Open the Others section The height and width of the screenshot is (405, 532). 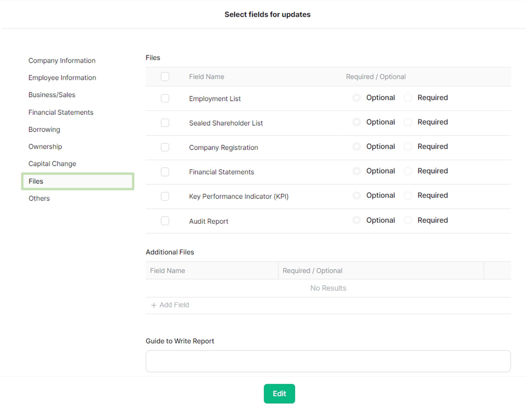(x=39, y=198)
